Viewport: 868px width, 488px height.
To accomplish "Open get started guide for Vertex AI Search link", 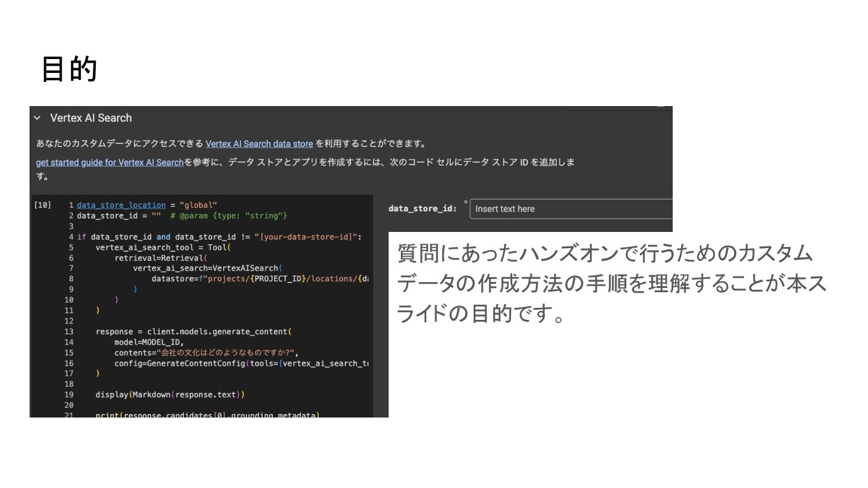I will pyautogui.click(x=110, y=163).
